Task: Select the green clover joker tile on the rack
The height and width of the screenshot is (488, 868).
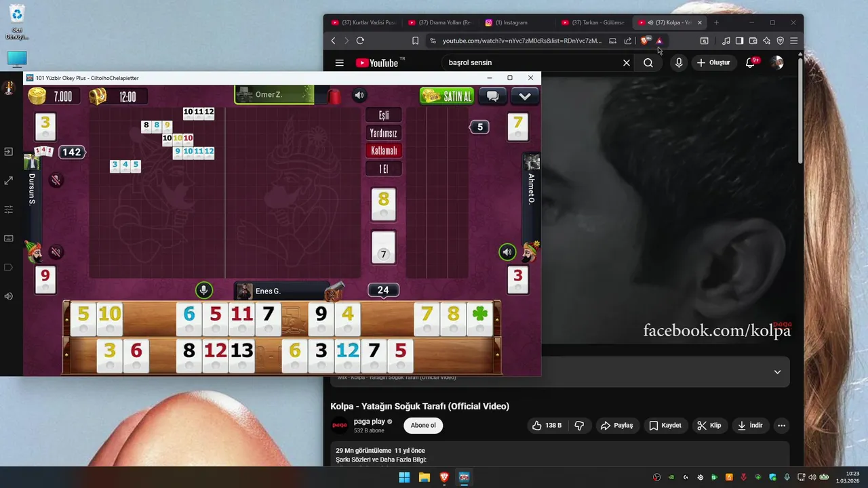Action: (x=480, y=319)
